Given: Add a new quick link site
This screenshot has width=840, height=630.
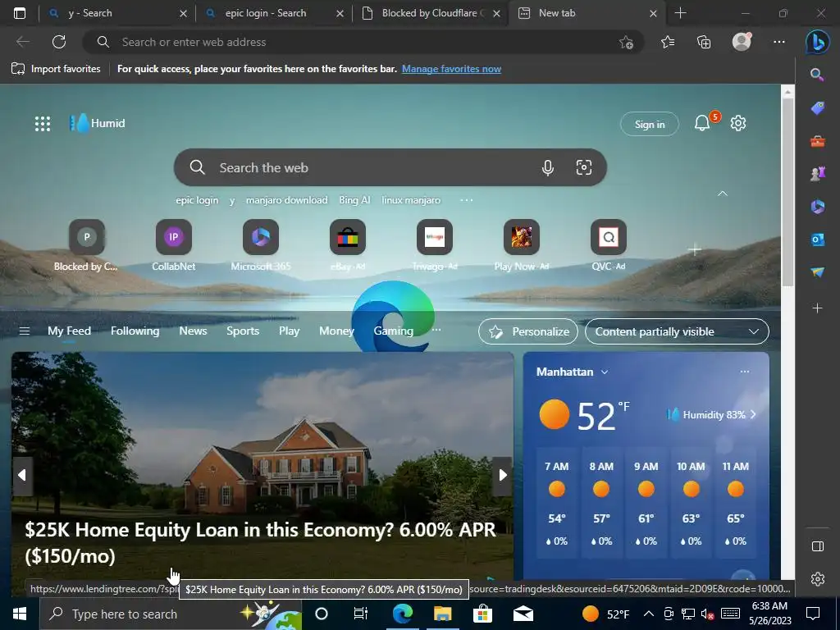Looking at the screenshot, I should point(695,249).
